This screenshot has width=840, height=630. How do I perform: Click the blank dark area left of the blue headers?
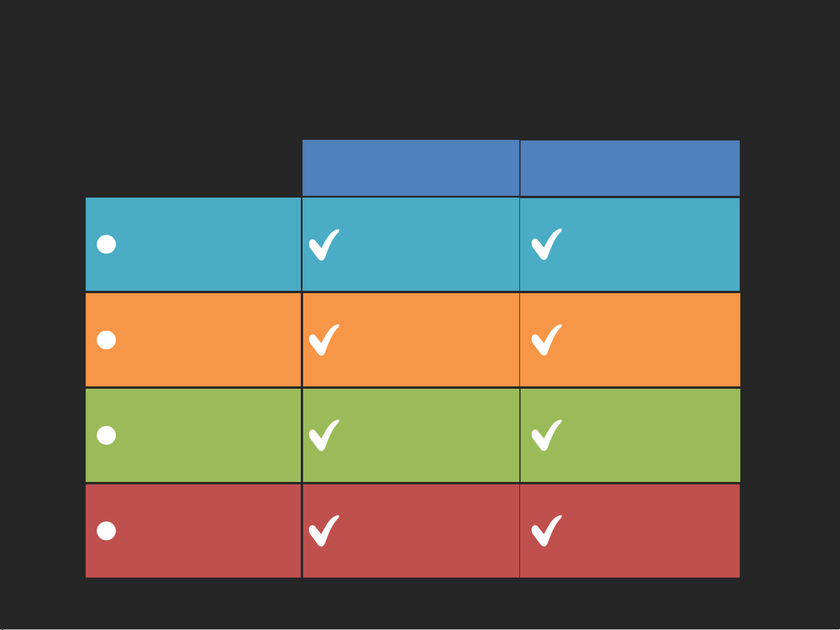coord(192,168)
